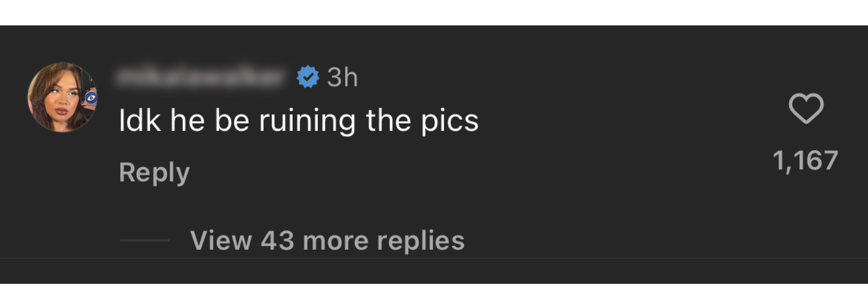868x284 pixels.
Task: Click the comment text Idk he be ruining the pics
Action: click(x=298, y=121)
